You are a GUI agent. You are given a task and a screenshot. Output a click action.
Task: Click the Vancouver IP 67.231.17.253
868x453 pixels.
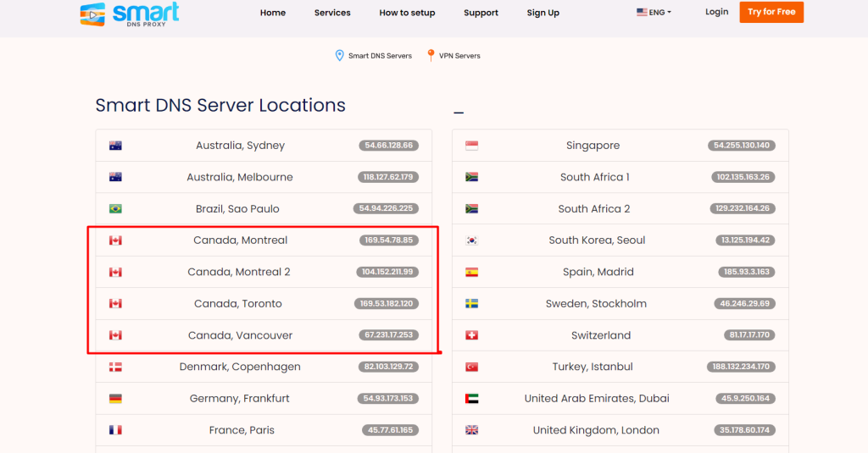388,335
